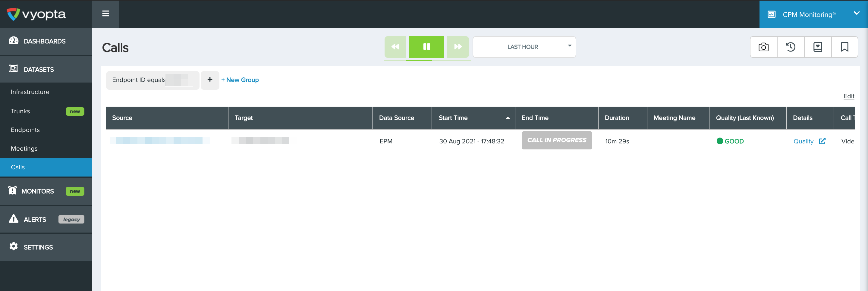Click the history clock icon
Screen dimensions: 868x291
(x=791, y=47)
